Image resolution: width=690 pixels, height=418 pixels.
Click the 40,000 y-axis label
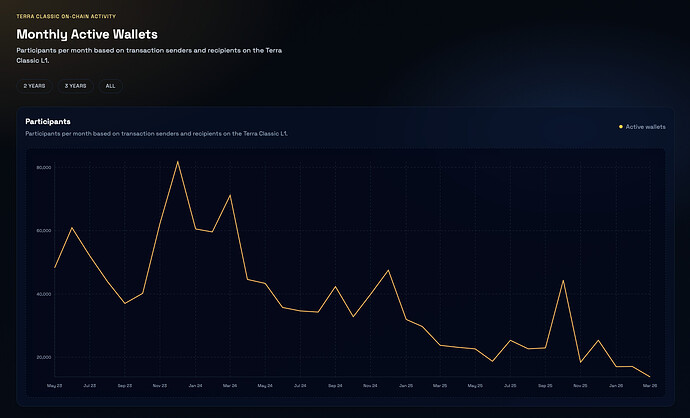click(42, 294)
